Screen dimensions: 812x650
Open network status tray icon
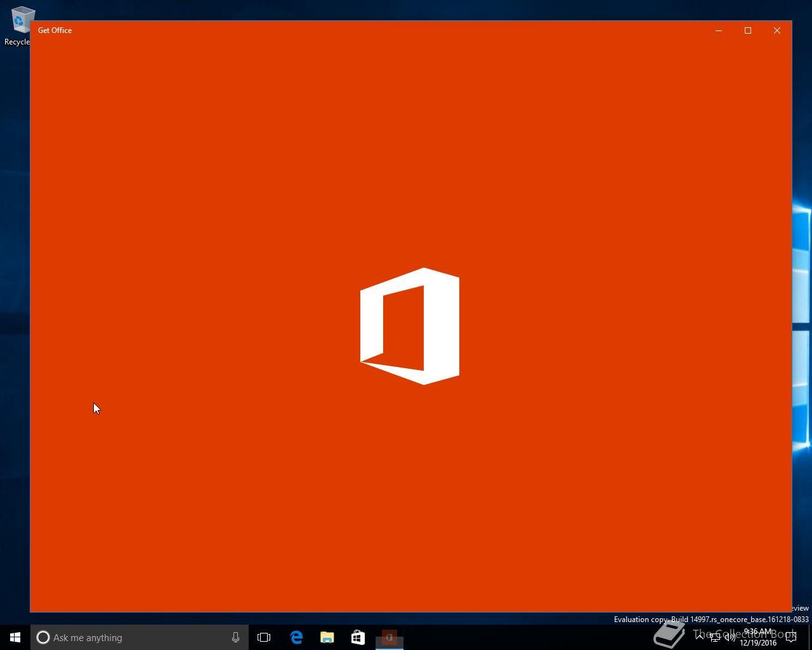[715, 637]
